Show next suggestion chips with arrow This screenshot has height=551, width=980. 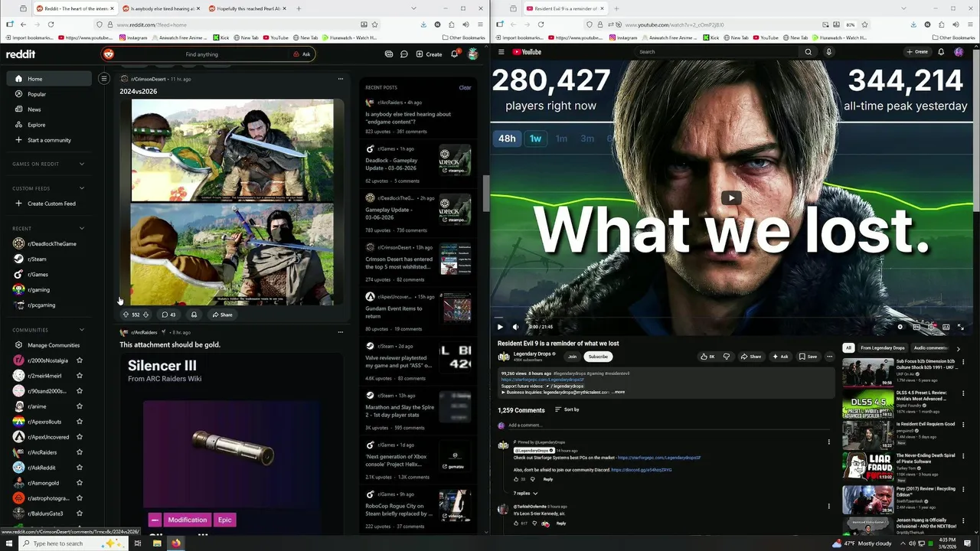[x=958, y=348]
